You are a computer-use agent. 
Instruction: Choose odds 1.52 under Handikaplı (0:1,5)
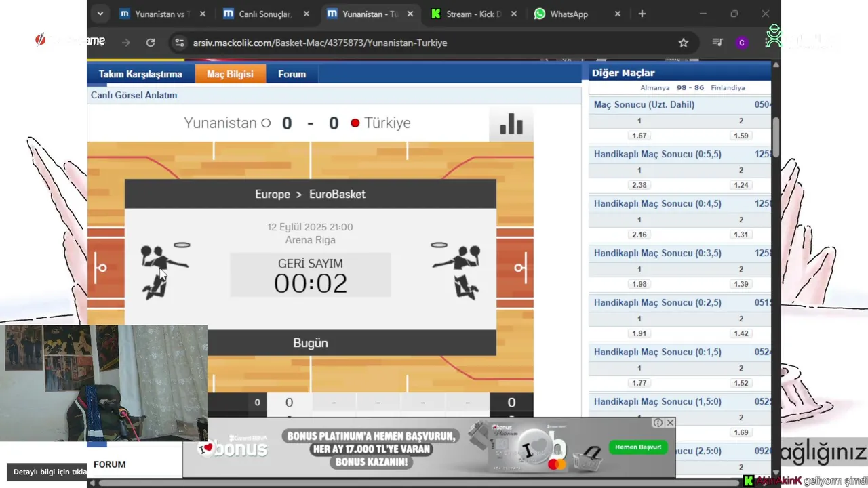(x=741, y=383)
